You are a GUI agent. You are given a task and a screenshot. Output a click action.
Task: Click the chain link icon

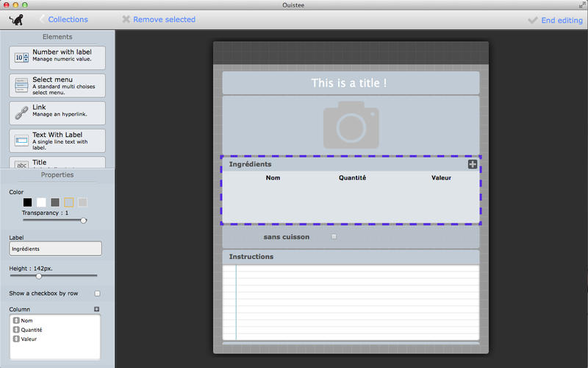[x=21, y=113]
